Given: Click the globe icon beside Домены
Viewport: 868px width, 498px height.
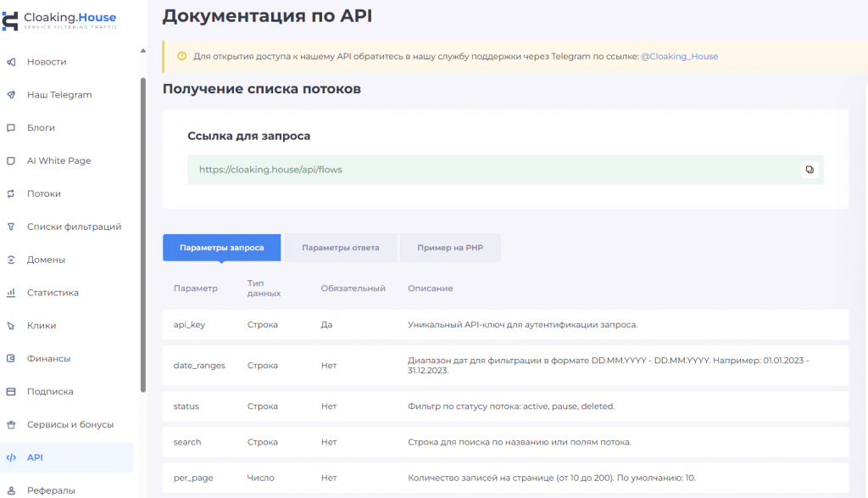Looking at the screenshot, I should 11,260.
